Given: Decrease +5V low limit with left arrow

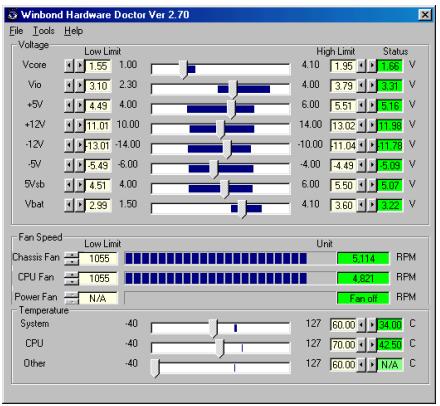Looking at the screenshot, I should [69, 106].
